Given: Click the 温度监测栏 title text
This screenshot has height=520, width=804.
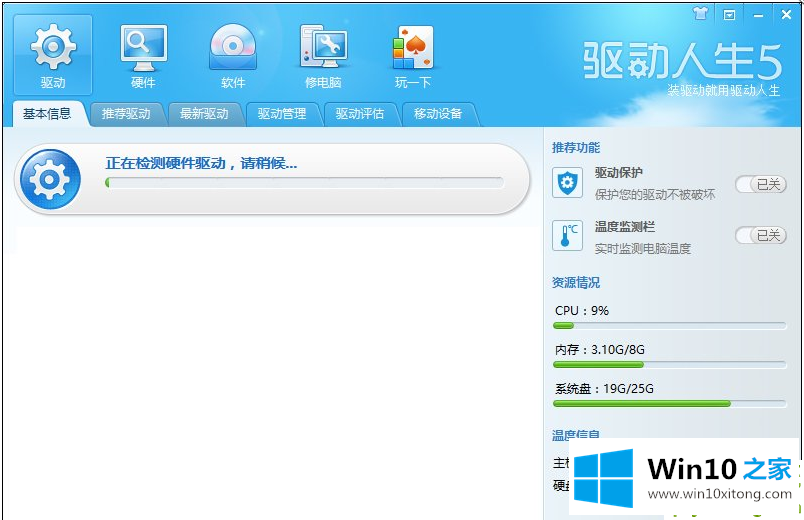Looking at the screenshot, I should [625, 227].
